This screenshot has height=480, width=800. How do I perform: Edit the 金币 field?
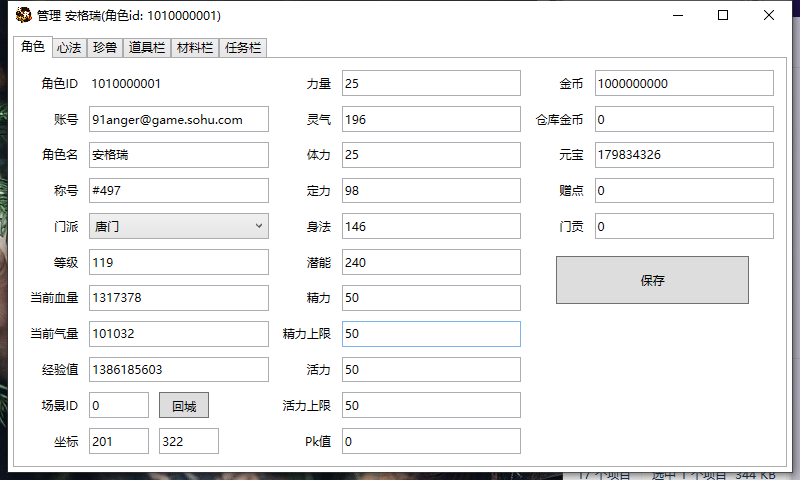684,83
